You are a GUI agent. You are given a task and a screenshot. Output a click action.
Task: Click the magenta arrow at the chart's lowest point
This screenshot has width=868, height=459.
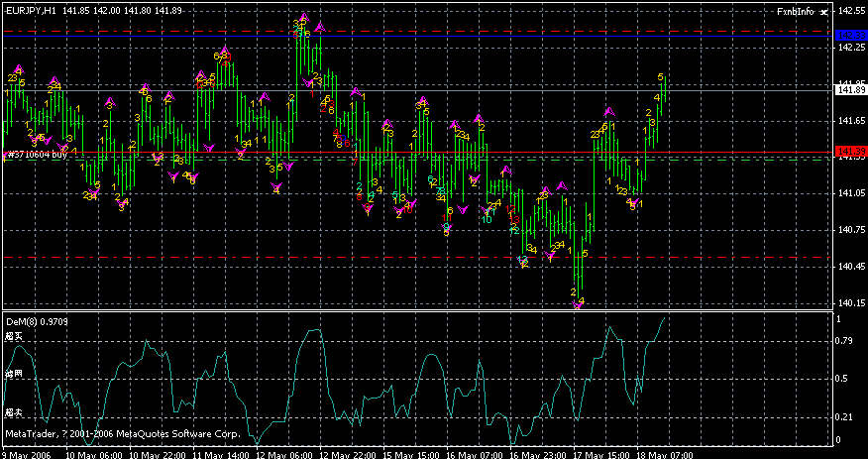[x=578, y=306]
